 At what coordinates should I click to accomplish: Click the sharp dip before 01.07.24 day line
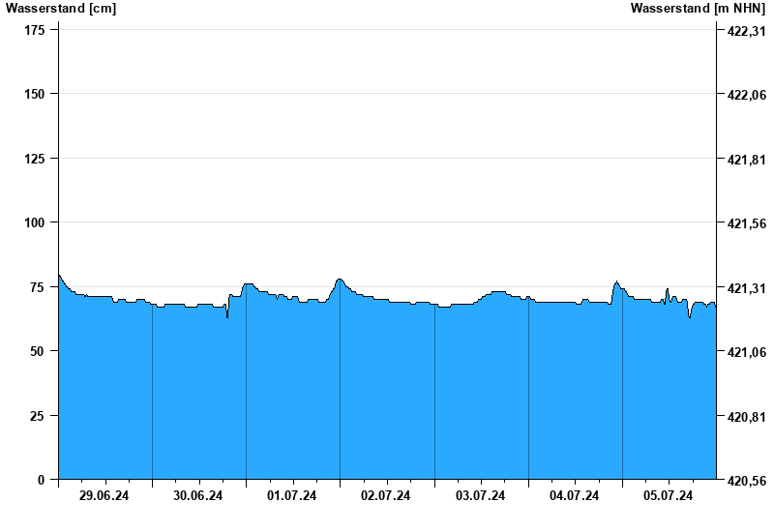click(227, 317)
